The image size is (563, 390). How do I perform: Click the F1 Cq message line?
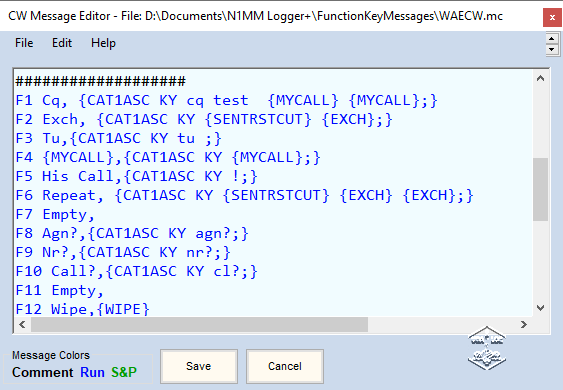pyautogui.click(x=227, y=100)
